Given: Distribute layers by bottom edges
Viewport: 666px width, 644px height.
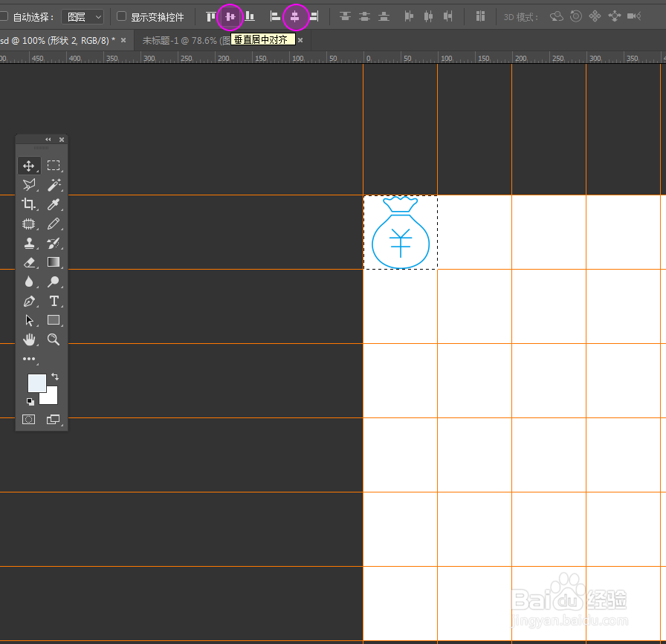Looking at the screenshot, I should pos(384,16).
